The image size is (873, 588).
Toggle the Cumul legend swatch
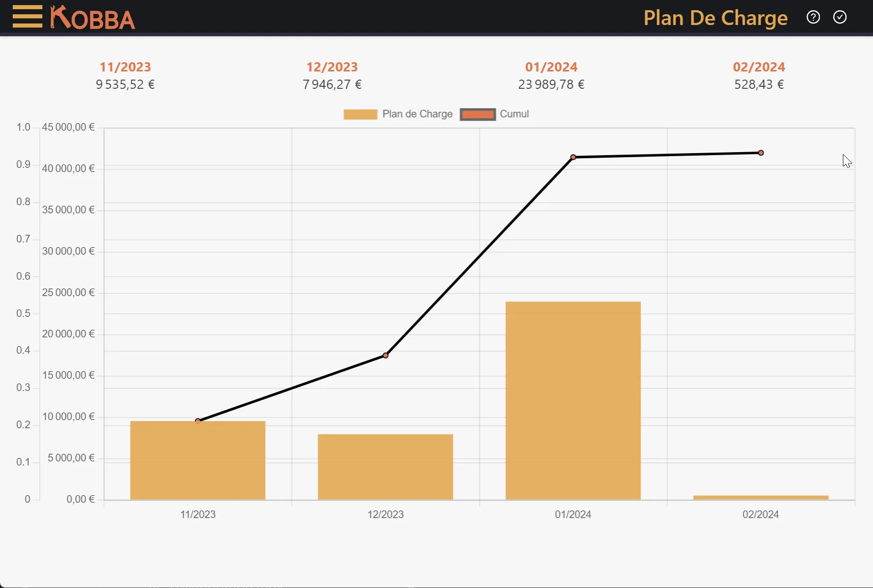(478, 114)
